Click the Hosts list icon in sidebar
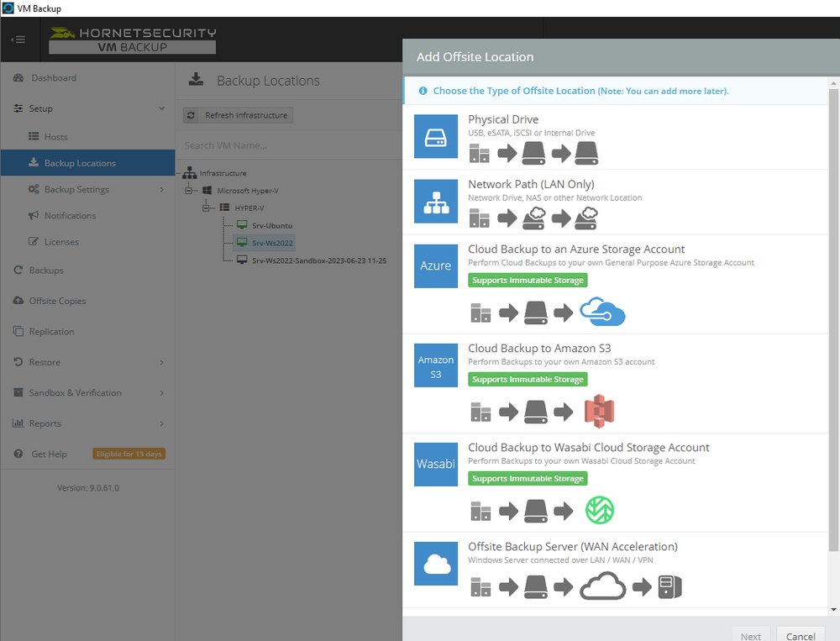This screenshot has width=840, height=641. tap(34, 136)
